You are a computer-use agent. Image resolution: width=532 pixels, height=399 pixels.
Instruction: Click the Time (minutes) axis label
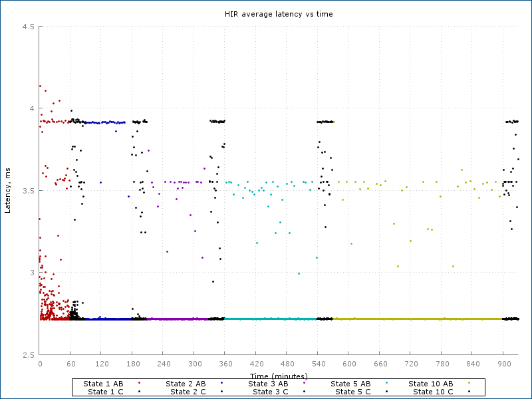(279, 376)
